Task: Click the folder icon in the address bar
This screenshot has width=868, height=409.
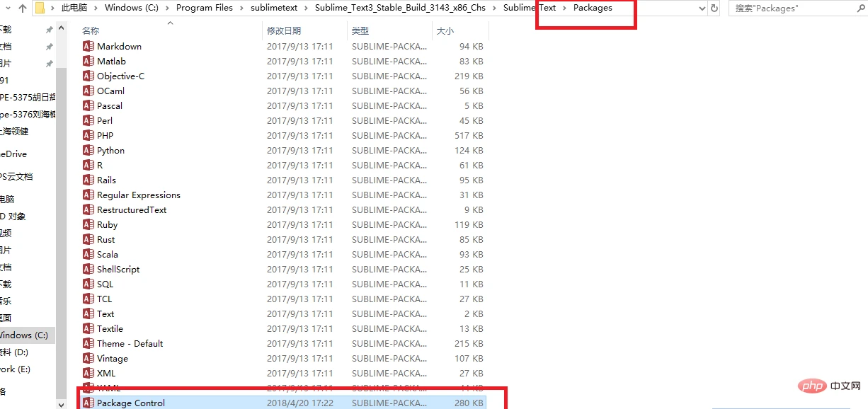Action: pyautogui.click(x=40, y=8)
